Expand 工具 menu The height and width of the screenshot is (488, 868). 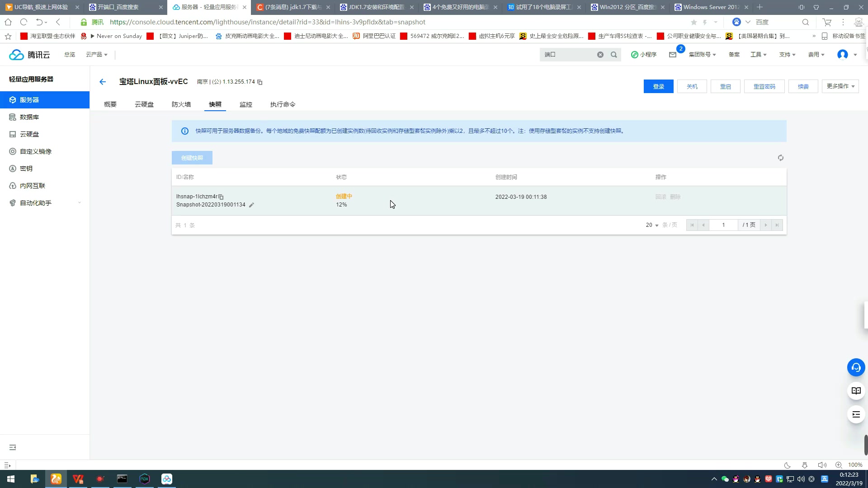click(759, 55)
